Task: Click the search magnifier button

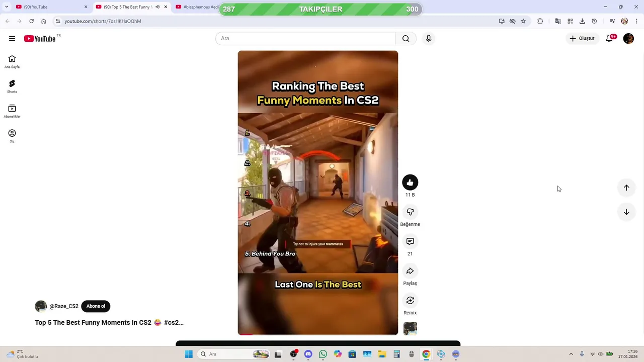Action: pyautogui.click(x=406, y=39)
